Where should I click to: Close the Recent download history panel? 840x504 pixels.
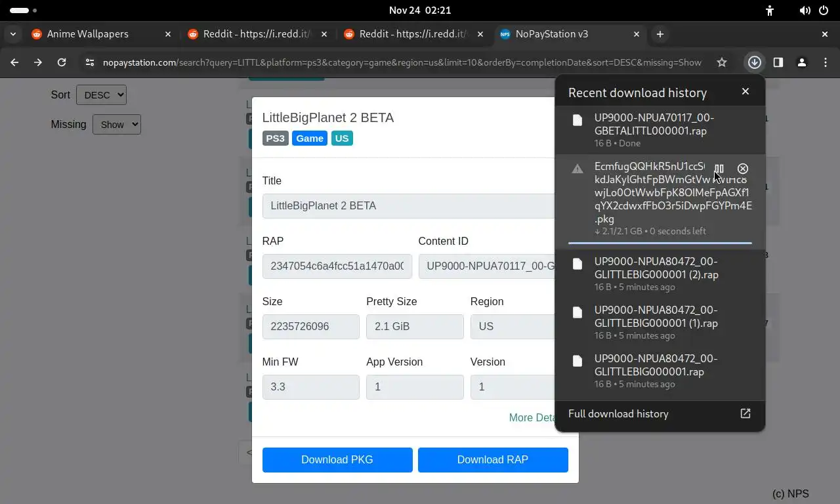[x=745, y=91]
